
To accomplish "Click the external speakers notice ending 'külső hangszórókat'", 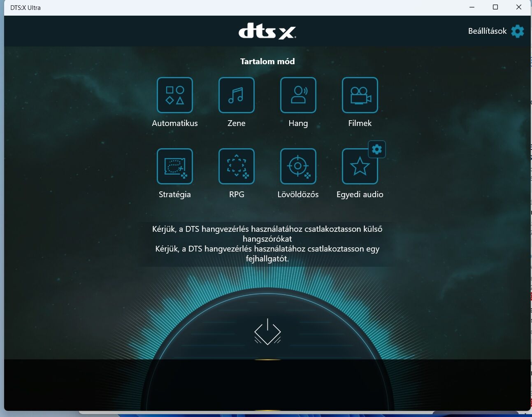I will [x=267, y=234].
